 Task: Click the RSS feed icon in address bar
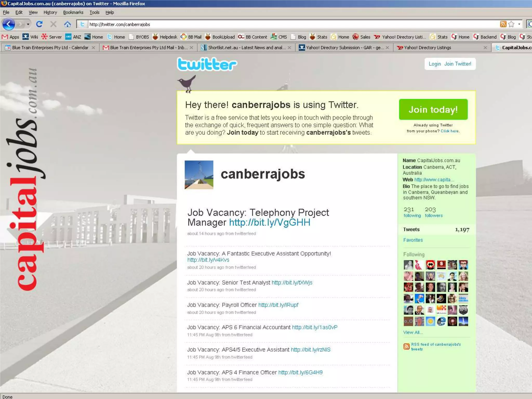point(503,24)
